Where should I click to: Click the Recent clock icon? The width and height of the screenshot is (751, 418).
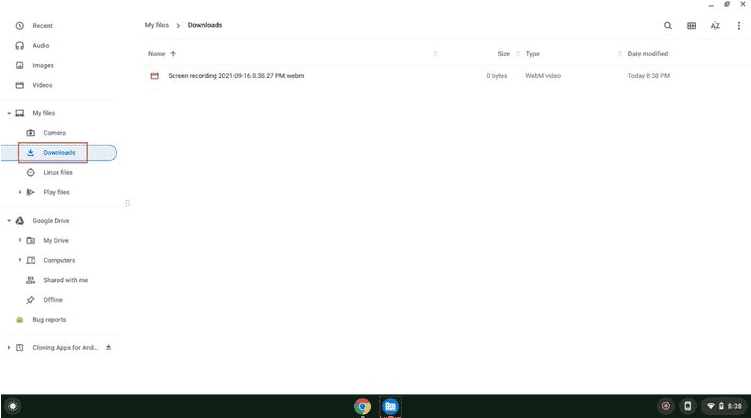(20, 26)
